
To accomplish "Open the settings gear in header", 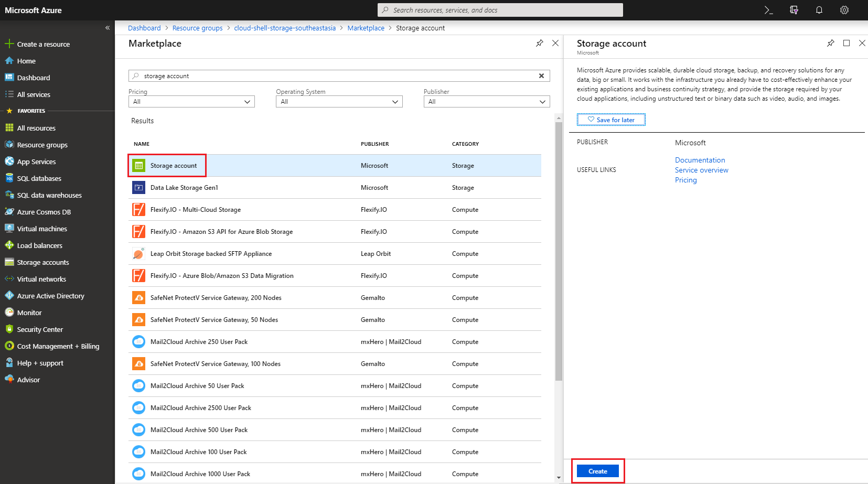I will pos(844,10).
